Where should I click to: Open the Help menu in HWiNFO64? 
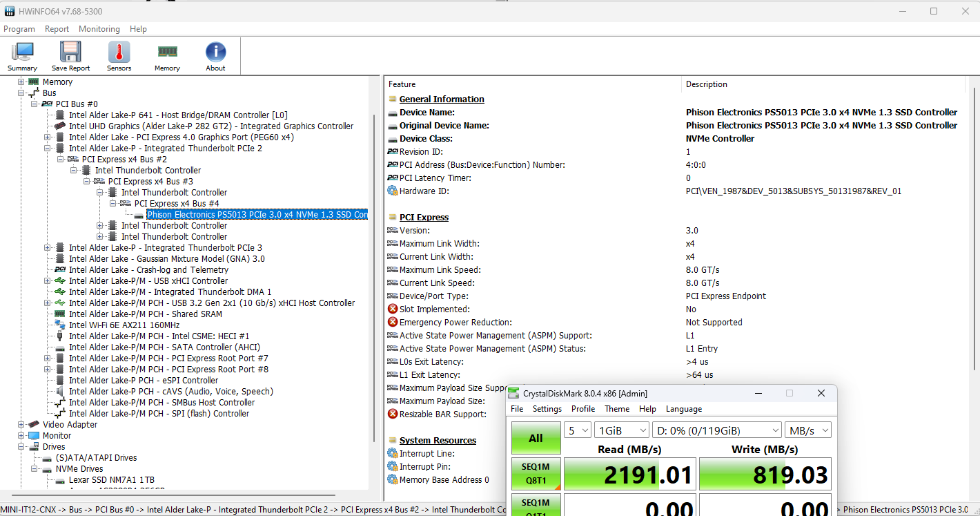[138, 29]
